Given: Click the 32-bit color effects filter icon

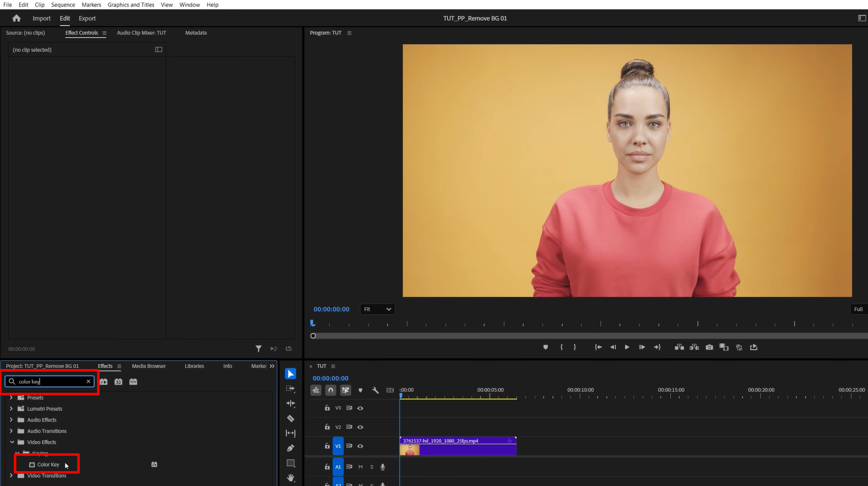Looking at the screenshot, I should [118, 381].
